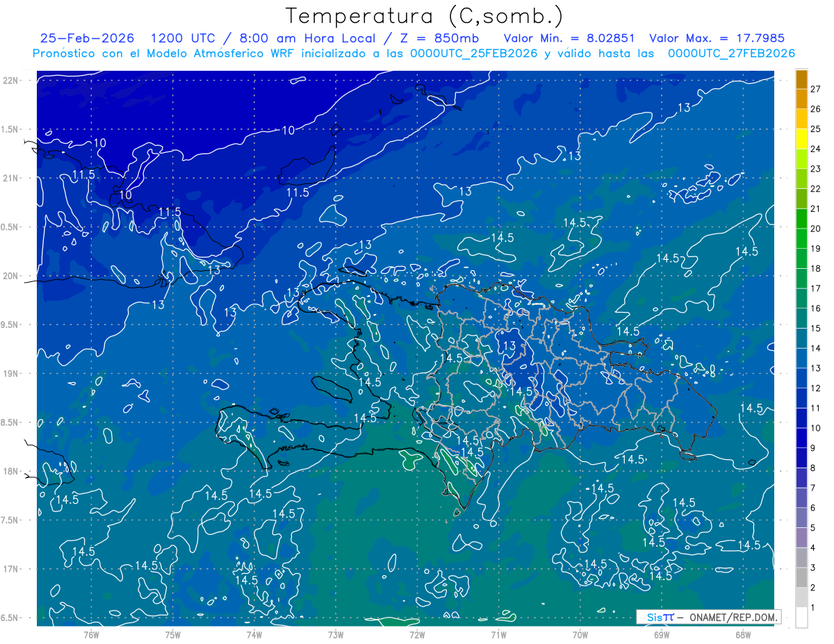Viewport: 834px width, 644px height.
Task: Click the "1" label on the color legend
Action: 812,608
